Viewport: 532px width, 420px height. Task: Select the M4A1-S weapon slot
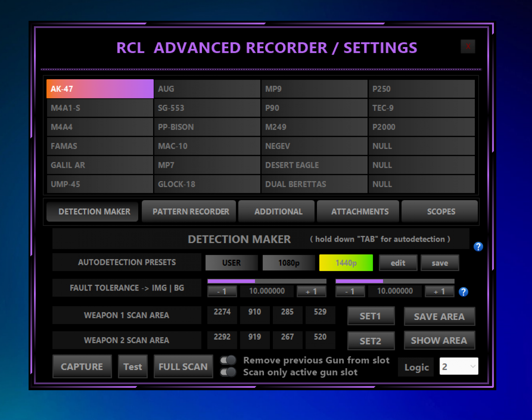coord(100,108)
